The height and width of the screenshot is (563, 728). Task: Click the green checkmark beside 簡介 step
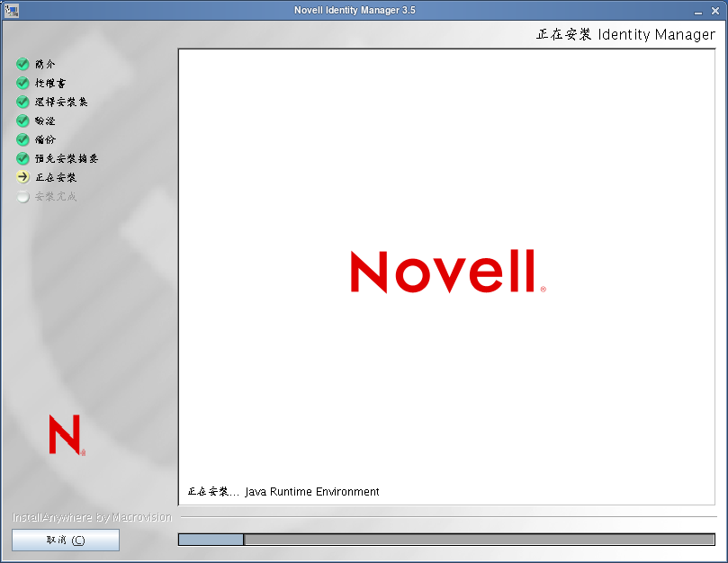click(22, 64)
